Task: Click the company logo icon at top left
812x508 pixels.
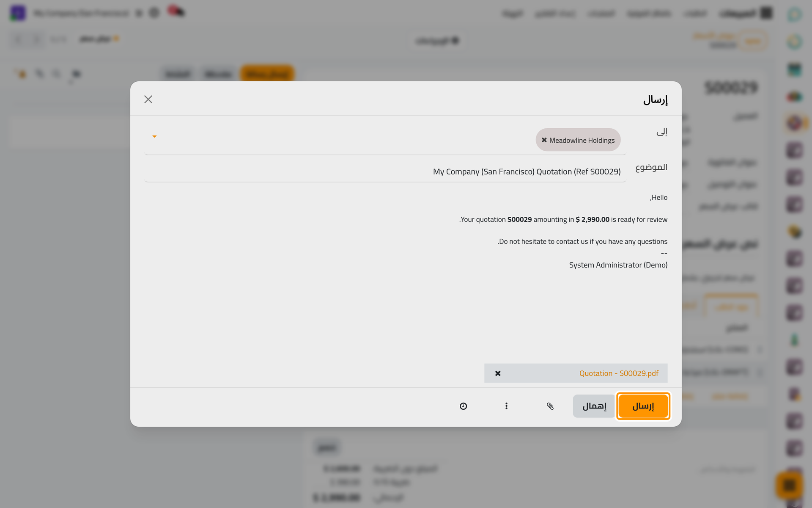Action: [18, 13]
